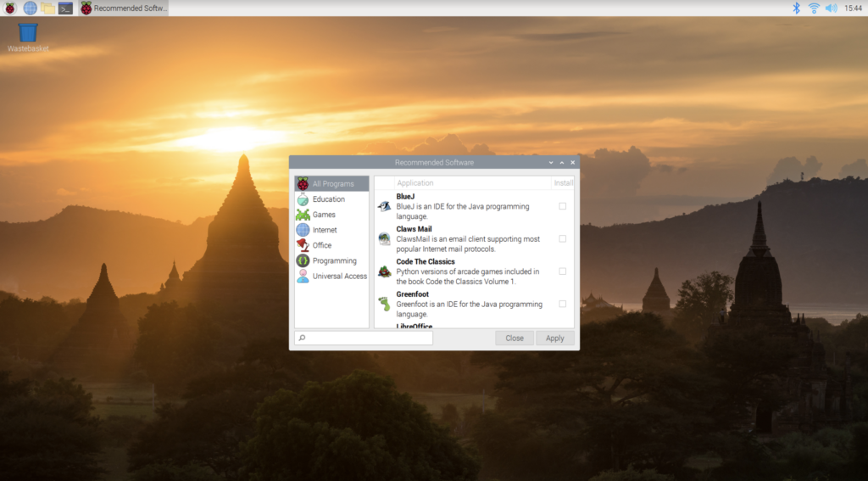Launch the web browser from the taskbar
Screen dimensions: 868x481
pos(30,8)
